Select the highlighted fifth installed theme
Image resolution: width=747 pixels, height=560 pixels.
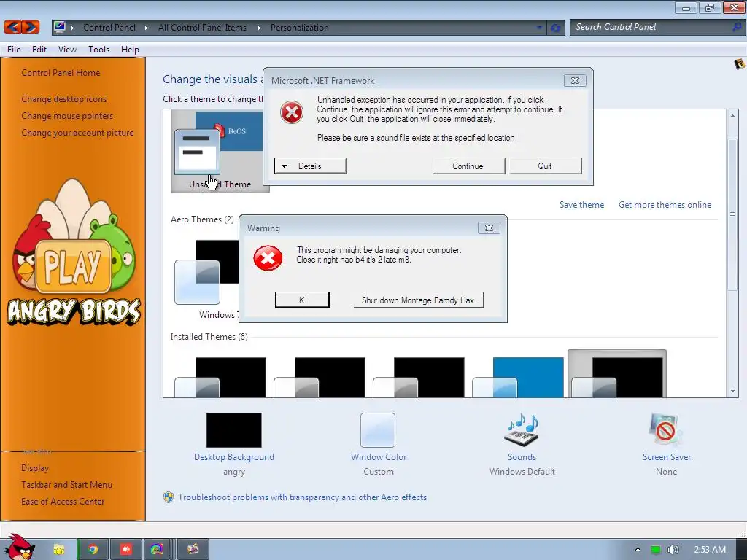click(x=617, y=374)
